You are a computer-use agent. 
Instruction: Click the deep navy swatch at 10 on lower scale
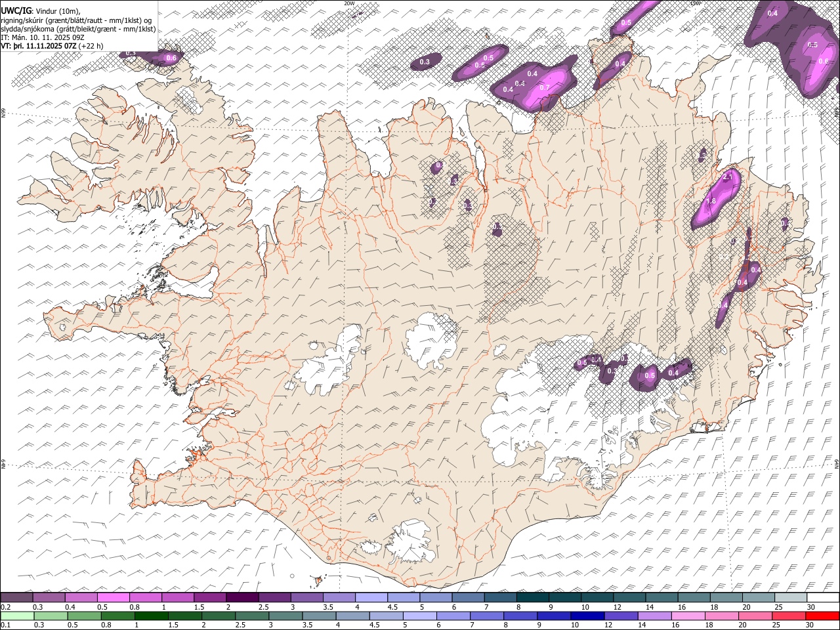587,616
